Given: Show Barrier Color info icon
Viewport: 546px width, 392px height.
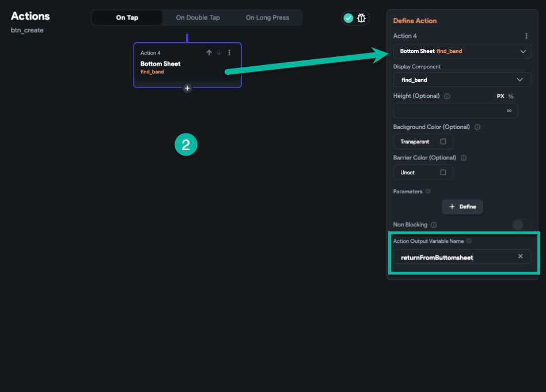Looking at the screenshot, I should [464, 158].
